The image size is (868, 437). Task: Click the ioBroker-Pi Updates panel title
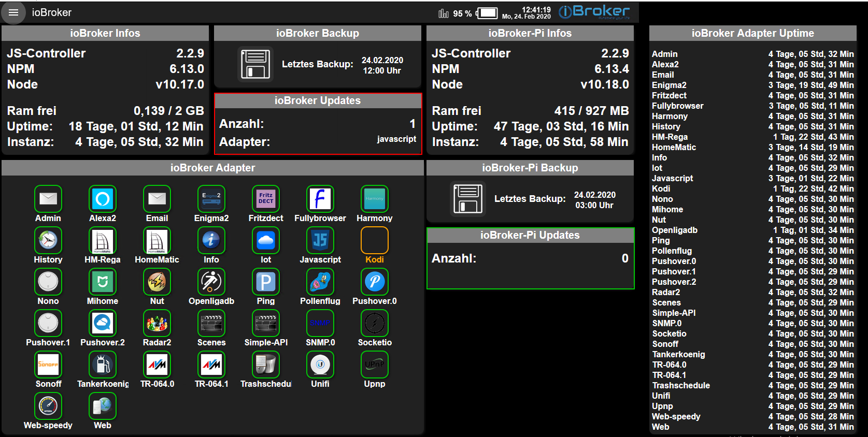[530, 235]
